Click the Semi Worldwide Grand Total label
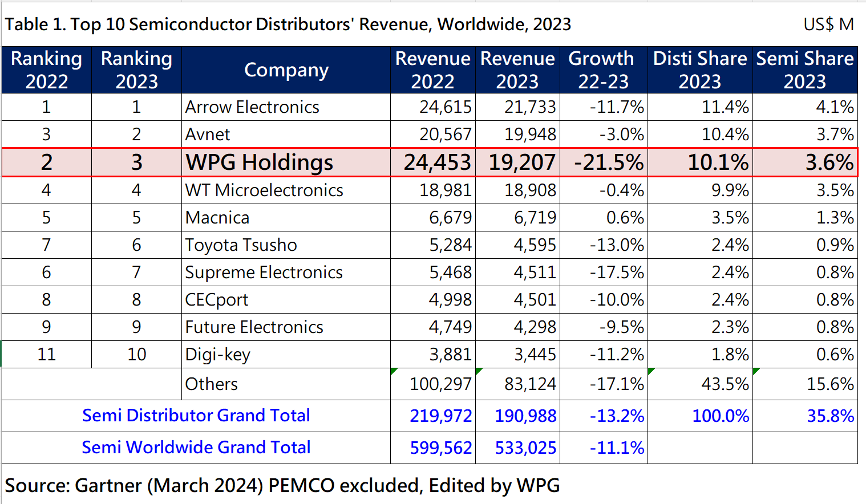866x504 pixels. pyautogui.click(x=196, y=448)
